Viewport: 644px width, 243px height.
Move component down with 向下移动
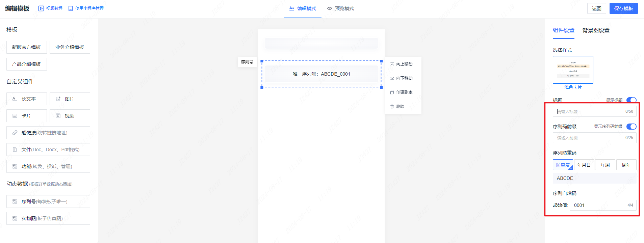click(402, 78)
